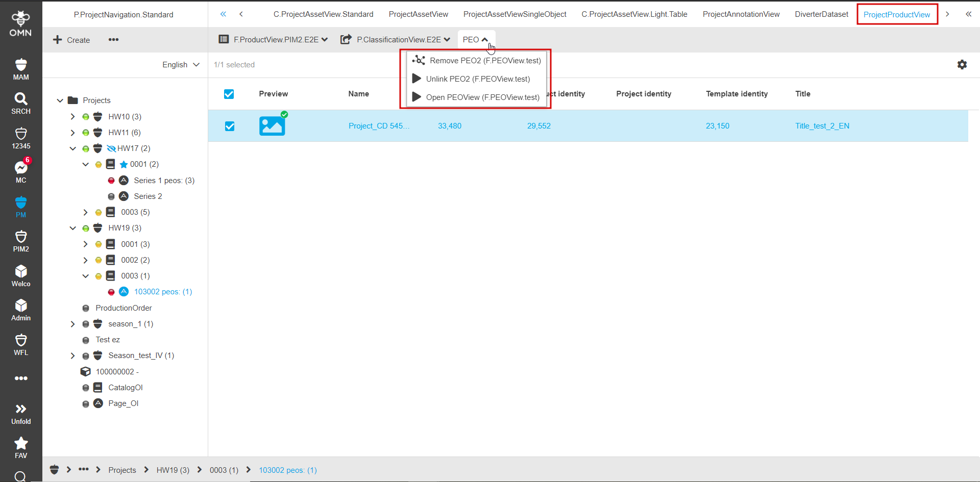Viewport: 980px width, 482px height.
Task: Select Remove PEO2 from the PEO menu
Action: tap(476, 60)
